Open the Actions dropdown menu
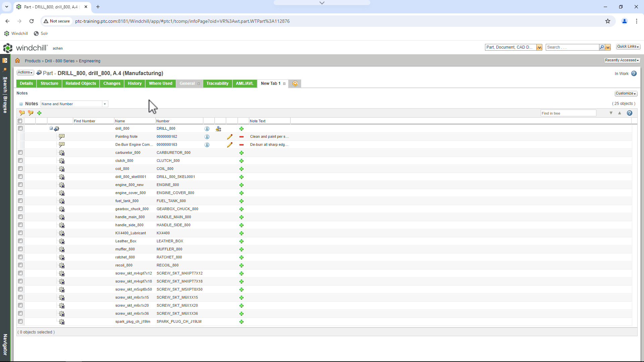This screenshot has height=362, width=644. click(x=25, y=72)
